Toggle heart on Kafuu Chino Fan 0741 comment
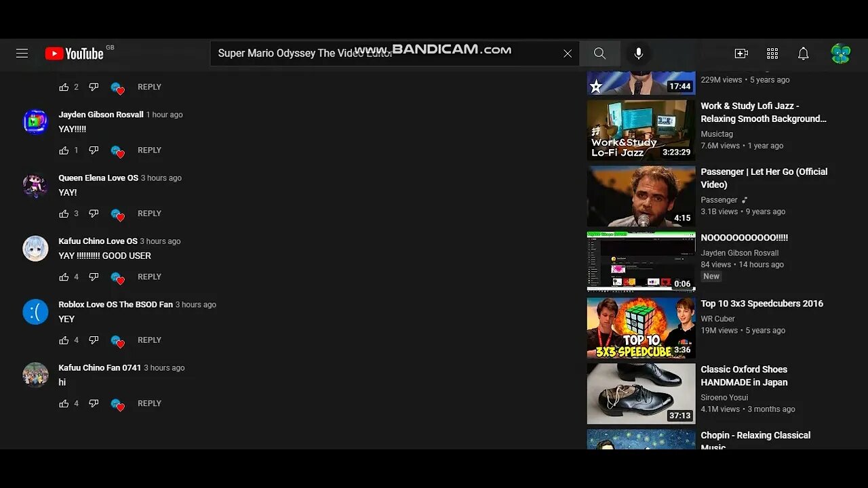Viewport: 868px width, 488px height. [x=118, y=404]
